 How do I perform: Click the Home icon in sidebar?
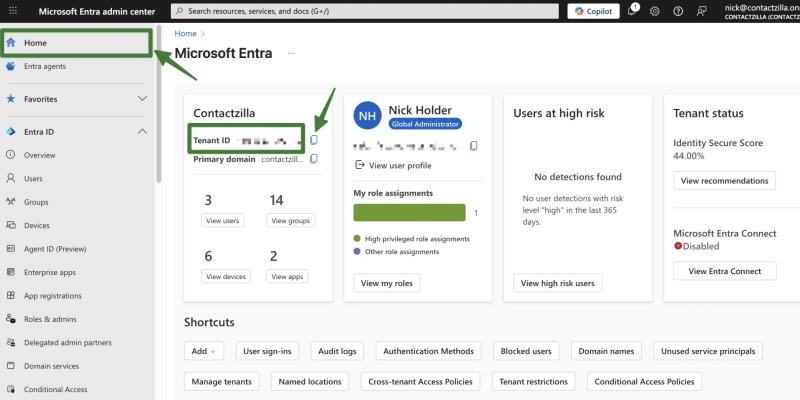pos(11,43)
